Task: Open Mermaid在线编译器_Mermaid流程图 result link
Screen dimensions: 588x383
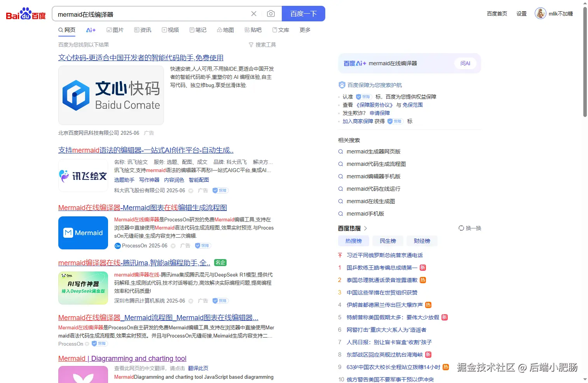Action: pos(158,317)
